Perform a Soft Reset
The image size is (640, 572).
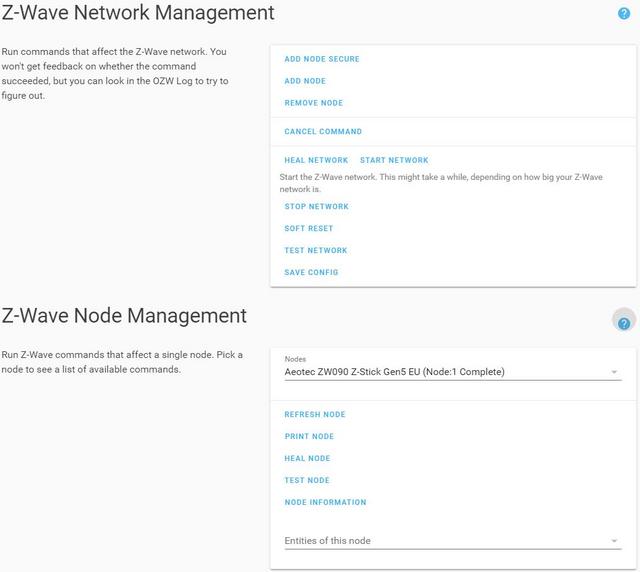(x=309, y=229)
